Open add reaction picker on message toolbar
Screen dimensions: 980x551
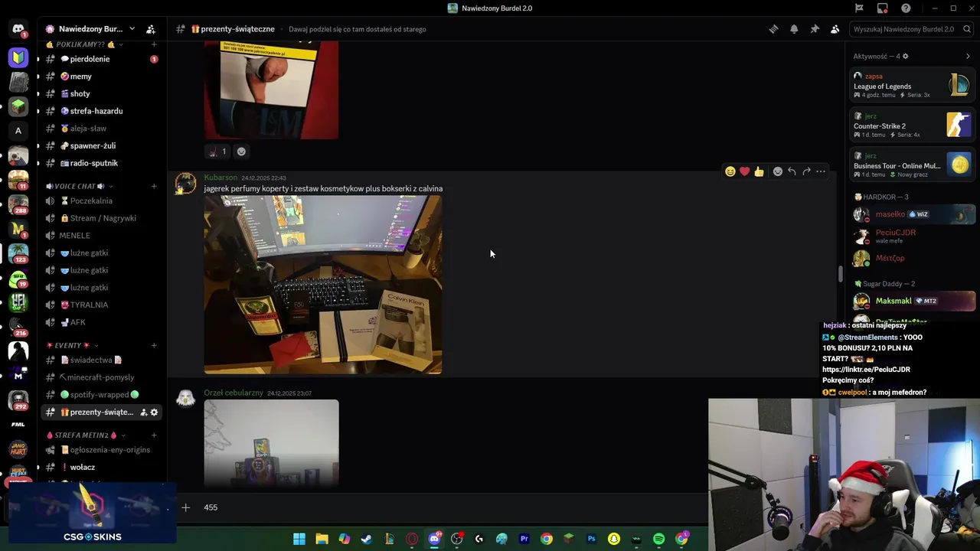[x=777, y=171]
